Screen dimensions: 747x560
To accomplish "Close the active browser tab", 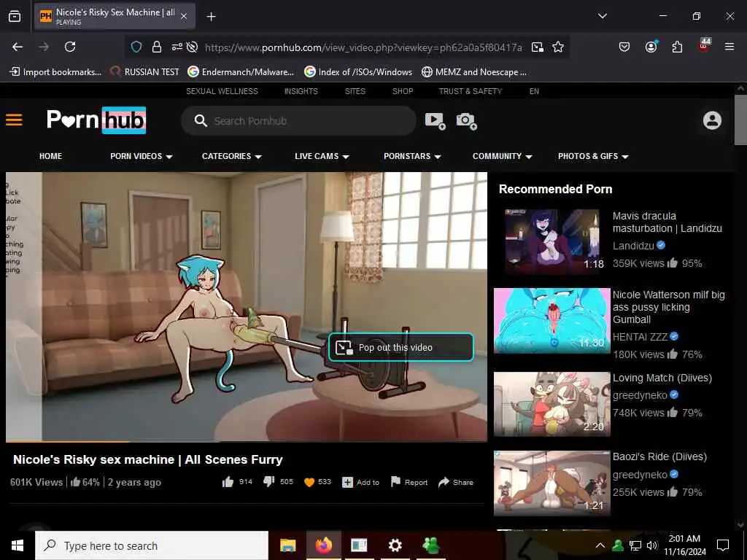I will tap(184, 17).
